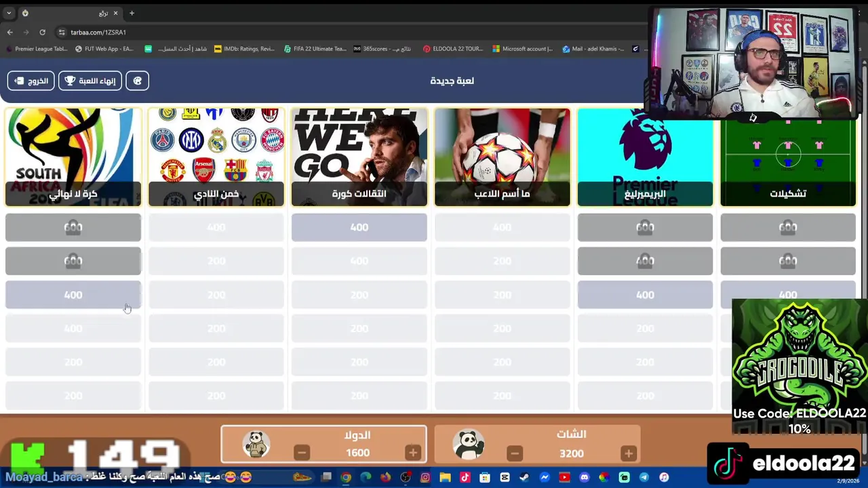Click the faded 400 tile under خمن النادي
Screen dimensions: 868x488
click(216, 228)
